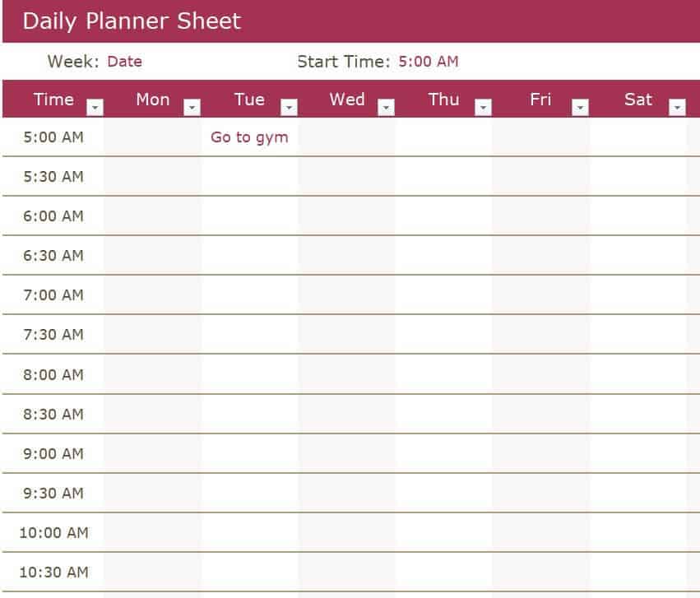Screen dimensions: 700x598
Task: Open the Sat column filter dropdown
Action: [677, 108]
